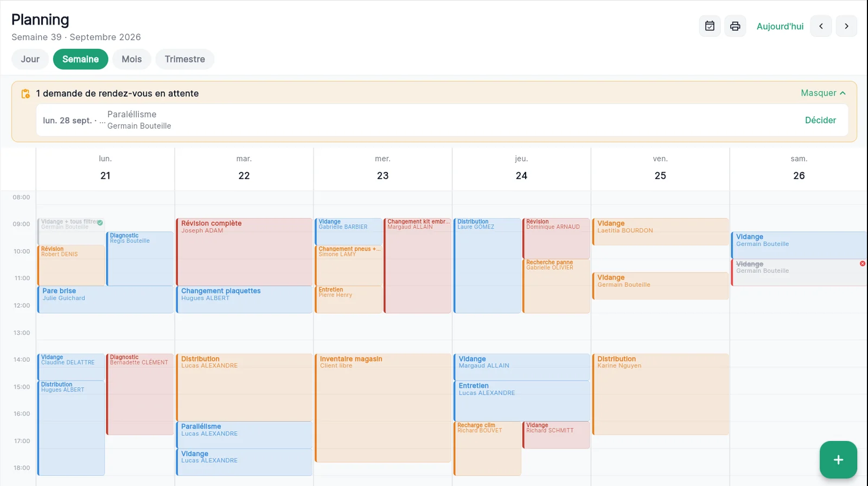Click the pending request clipboard icon
Viewport: 868px width, 486px height.
point(25,93)
